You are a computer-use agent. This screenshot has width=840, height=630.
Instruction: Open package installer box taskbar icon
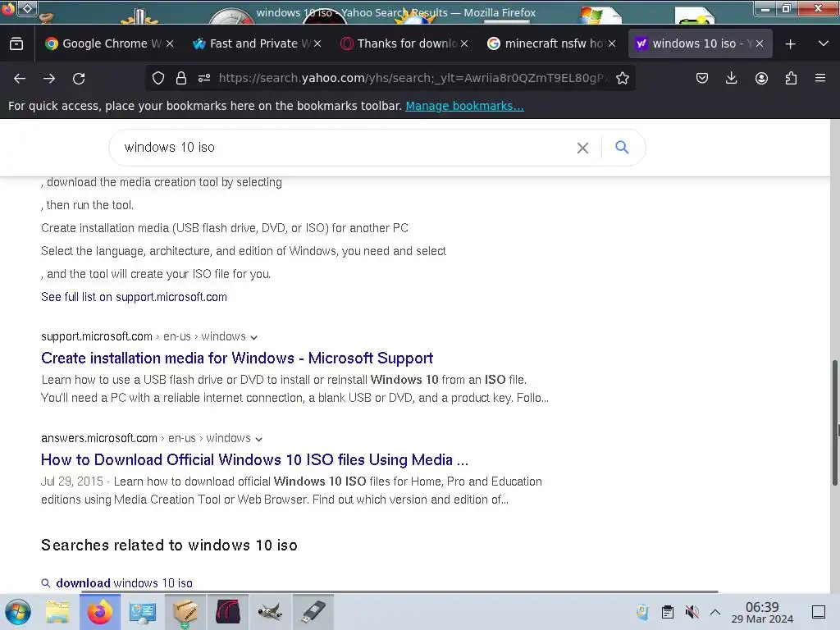[185, 612]
